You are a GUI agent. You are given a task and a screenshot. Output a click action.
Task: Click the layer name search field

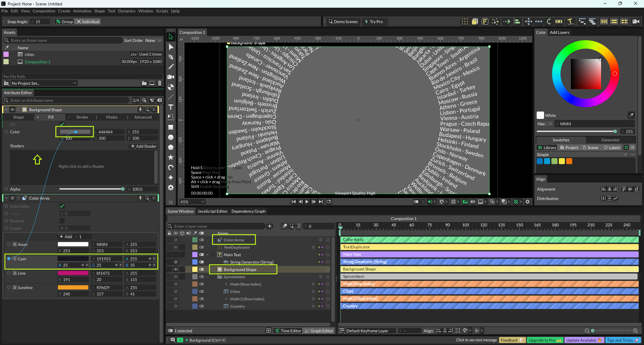218,226
